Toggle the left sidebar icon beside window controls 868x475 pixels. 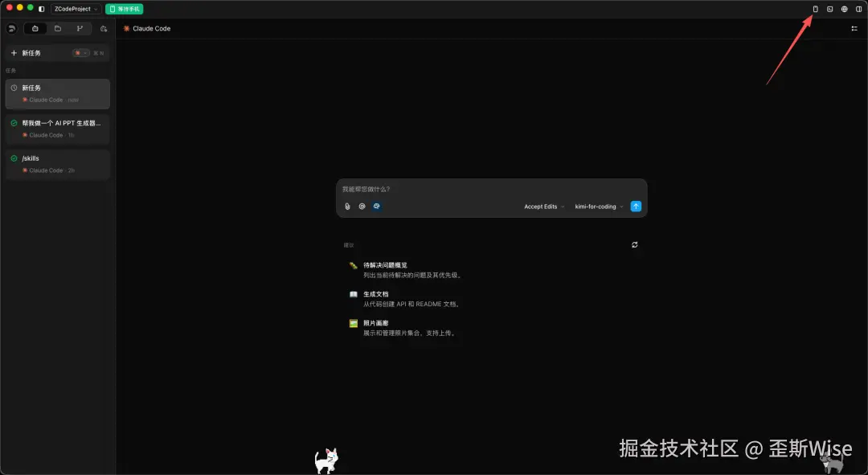[x=42, y=9]
